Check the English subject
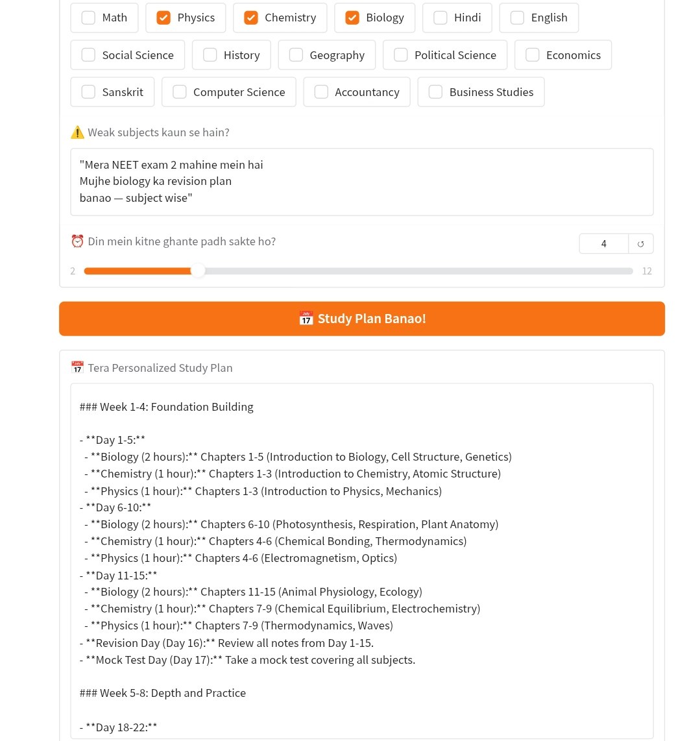Image resolution: width=700 pixels, height=741 pixels. [x=517, y=18]
